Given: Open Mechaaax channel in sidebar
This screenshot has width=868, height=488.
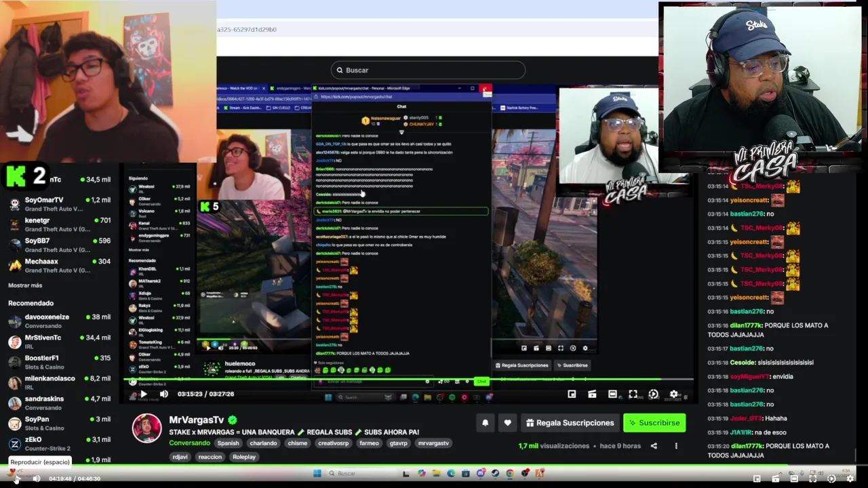Looking at the screenshot, I should point(60,265).
